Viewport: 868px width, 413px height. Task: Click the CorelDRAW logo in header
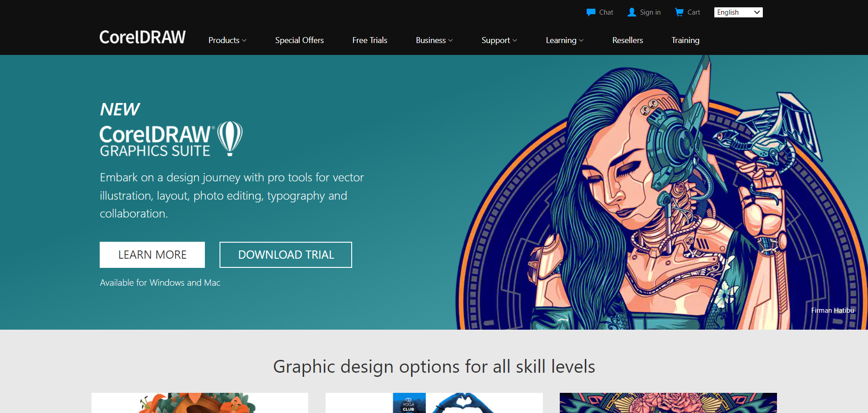pyautogui.click(x=143, y=37)
